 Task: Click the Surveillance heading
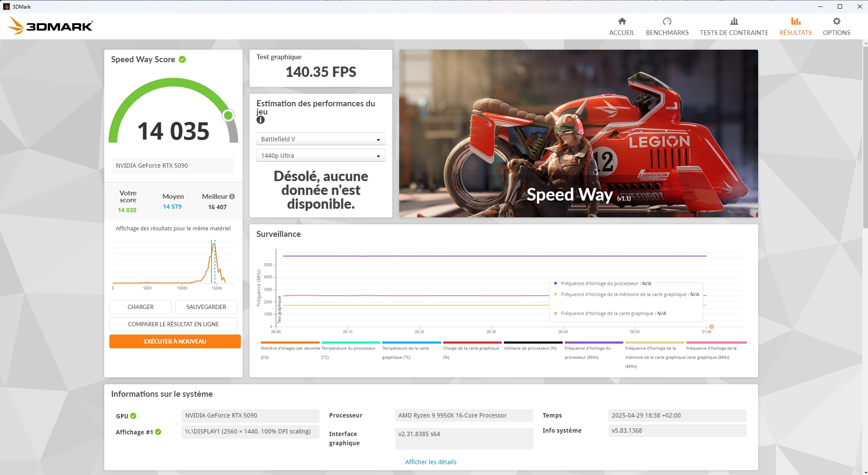[x=279, y=234]
